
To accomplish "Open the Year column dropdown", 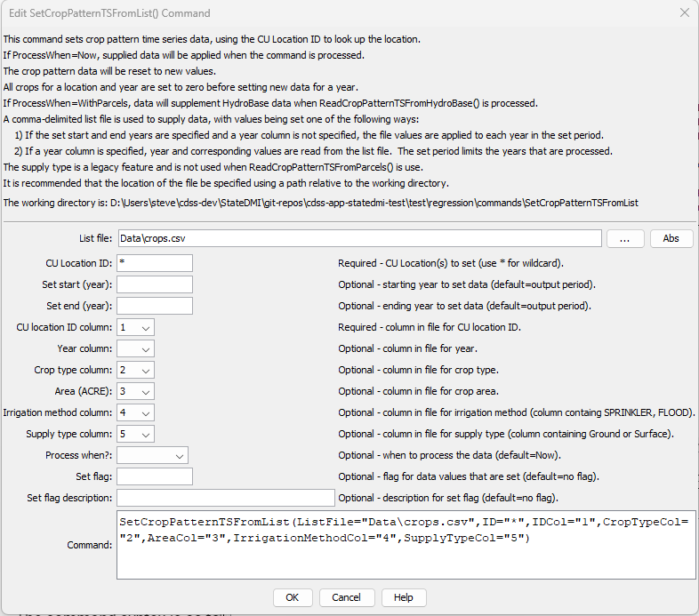I will (135, 348).
